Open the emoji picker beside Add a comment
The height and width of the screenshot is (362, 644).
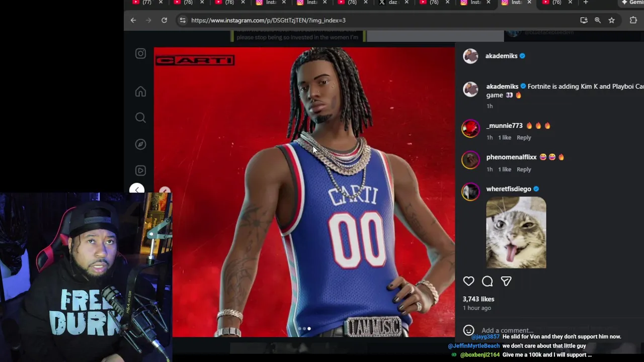point(468,330)
